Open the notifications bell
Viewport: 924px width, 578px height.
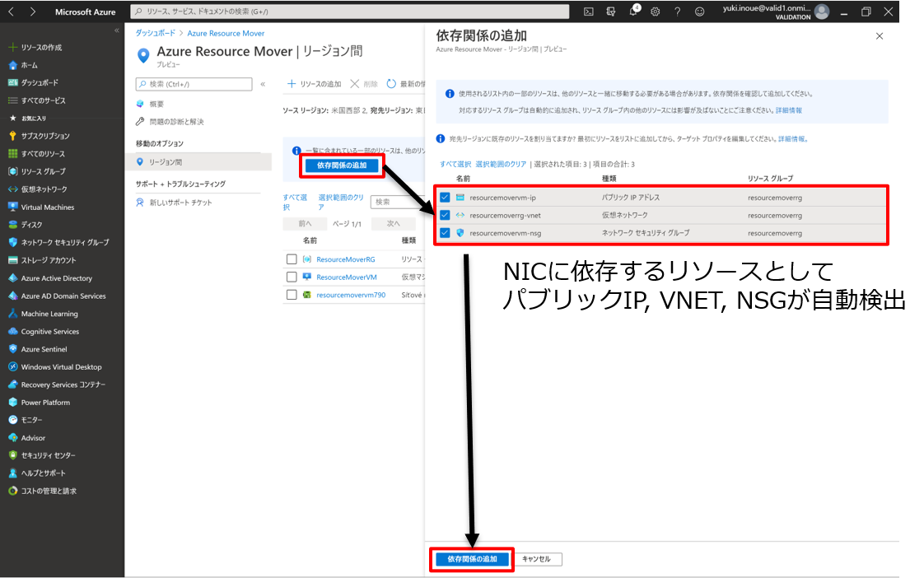click(633, 12)
